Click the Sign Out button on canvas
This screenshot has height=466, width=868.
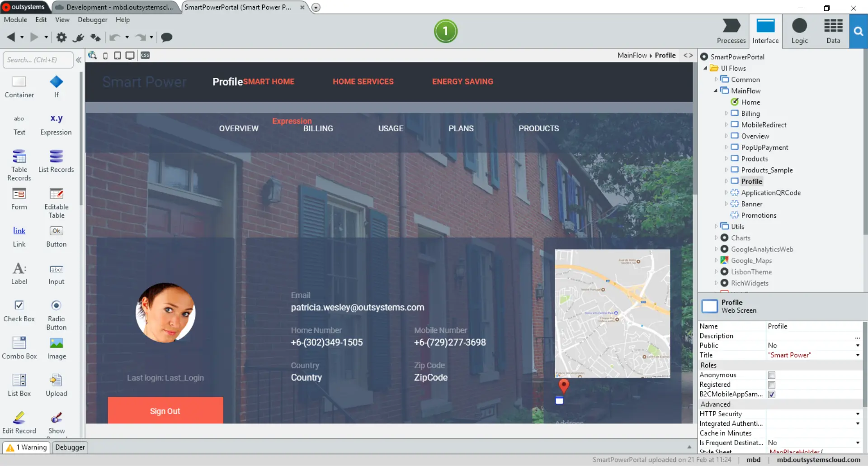pyautogui.click(x=165, y=410)
